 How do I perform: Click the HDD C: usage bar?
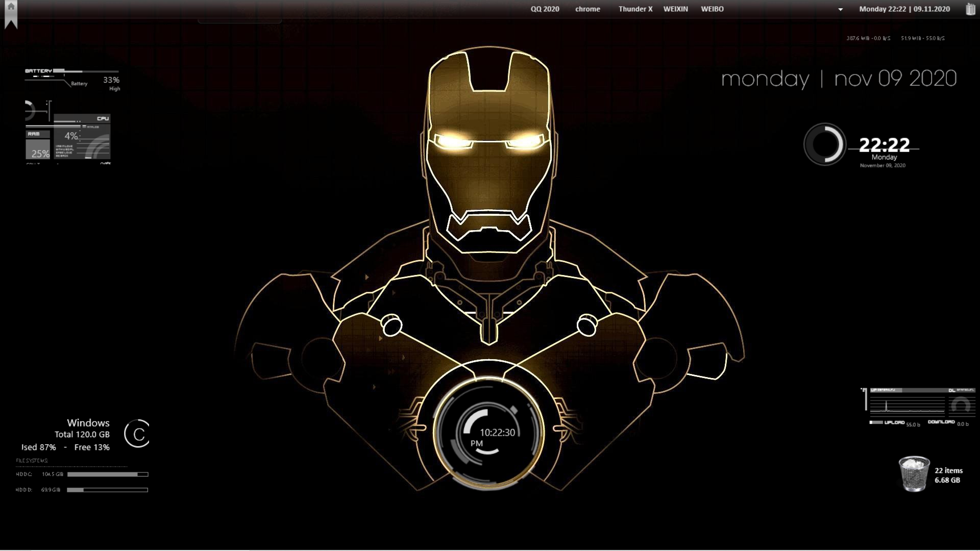tap(108, 474)
